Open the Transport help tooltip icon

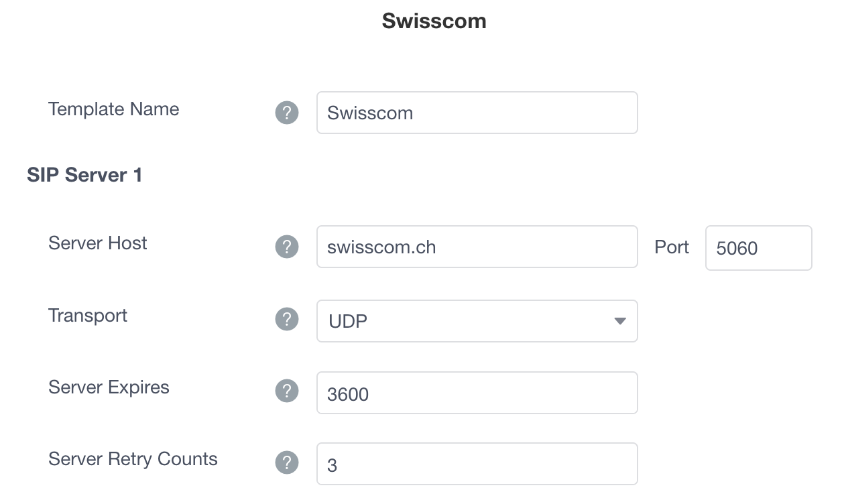point(287,319)
